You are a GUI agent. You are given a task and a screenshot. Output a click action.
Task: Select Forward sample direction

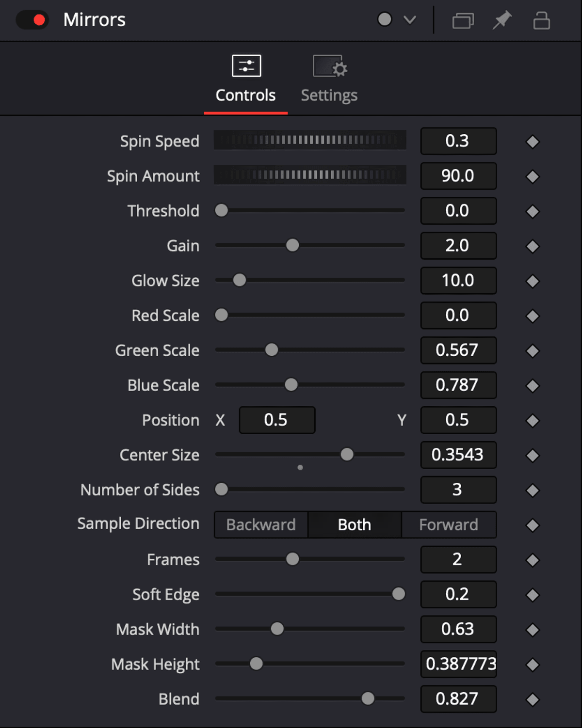(x=449, y=525)
